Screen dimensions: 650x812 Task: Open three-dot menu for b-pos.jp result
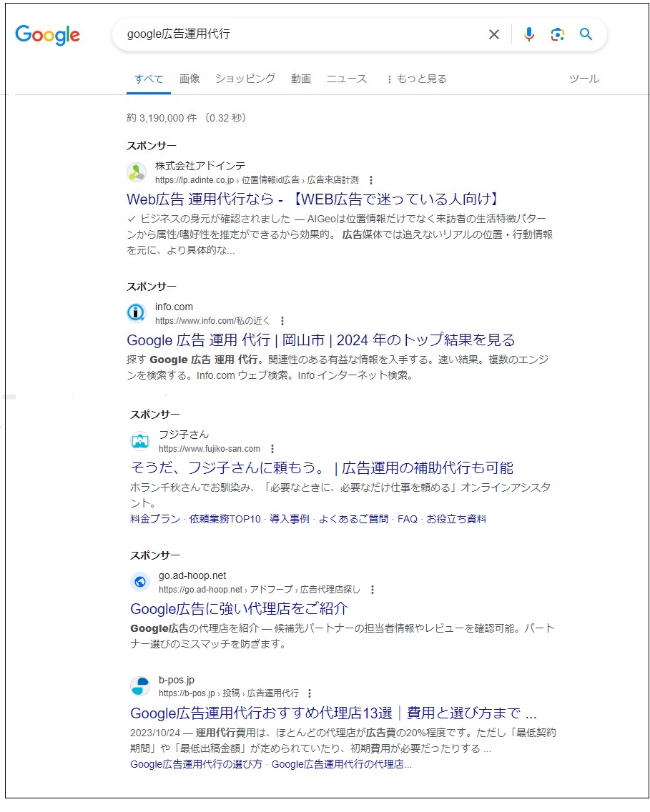pyautogui.click(x=310, y=693)
